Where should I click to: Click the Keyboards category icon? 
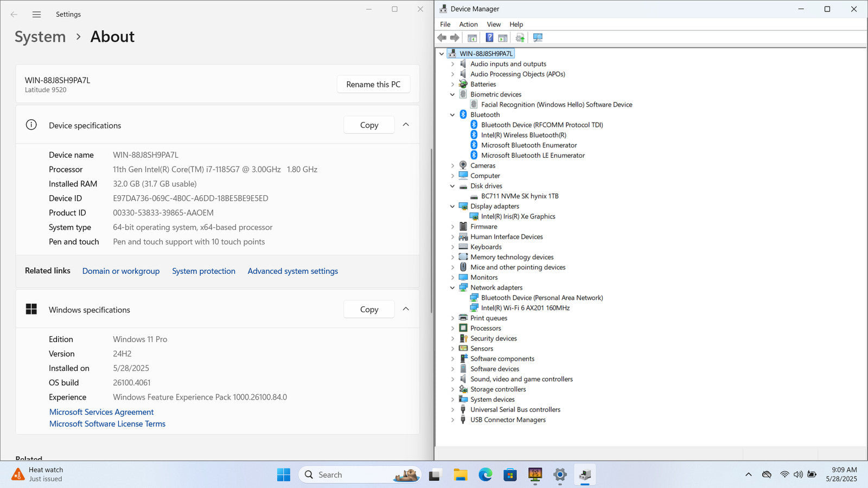463,247
